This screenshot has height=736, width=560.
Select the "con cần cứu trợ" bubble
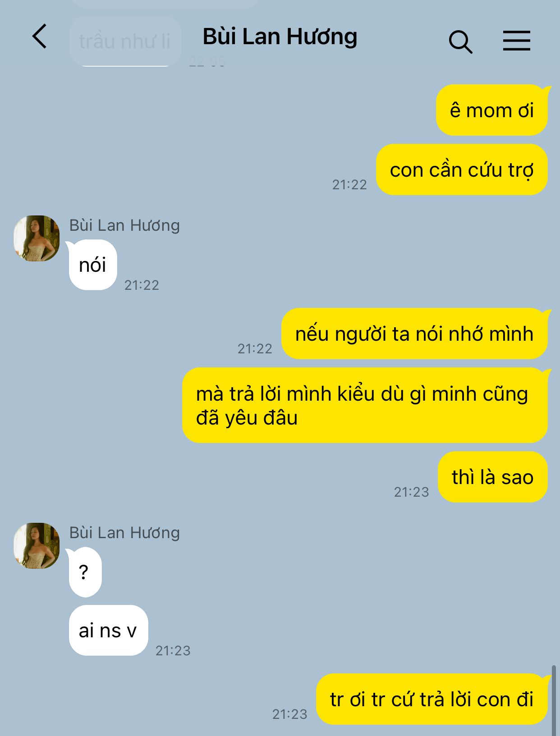(462, 170)
